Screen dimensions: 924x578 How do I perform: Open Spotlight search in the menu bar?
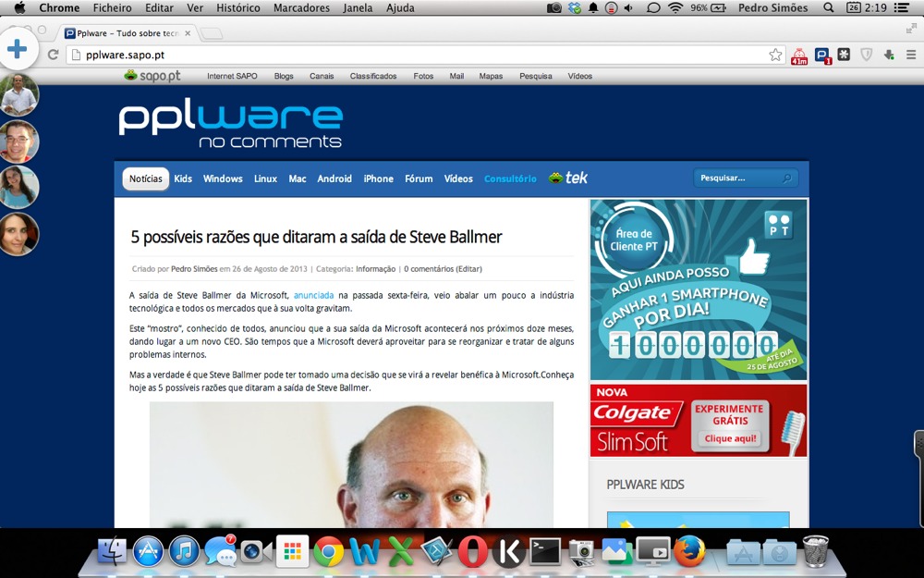829,7
